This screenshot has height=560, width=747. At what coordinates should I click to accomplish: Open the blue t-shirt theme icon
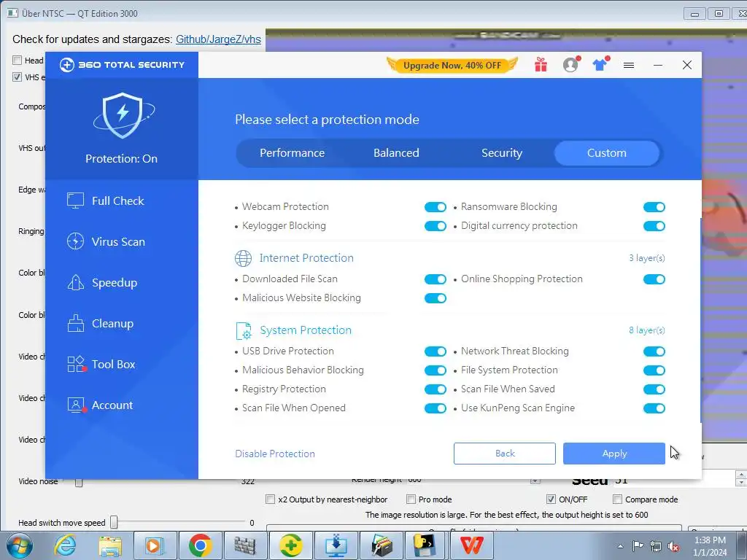[600, 65]
